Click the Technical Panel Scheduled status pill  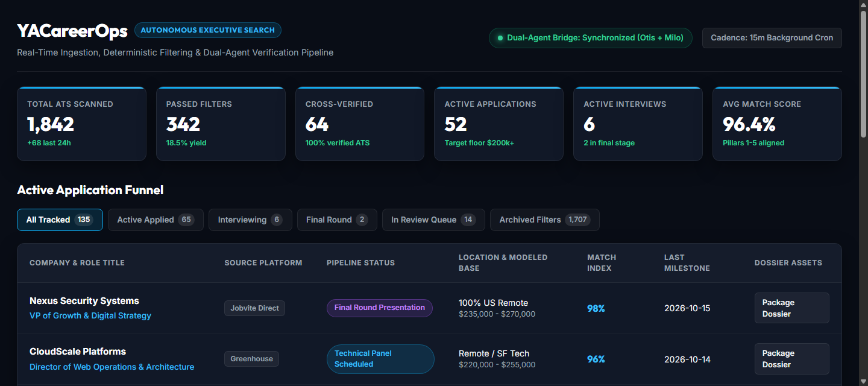click(x=380, y=359)
